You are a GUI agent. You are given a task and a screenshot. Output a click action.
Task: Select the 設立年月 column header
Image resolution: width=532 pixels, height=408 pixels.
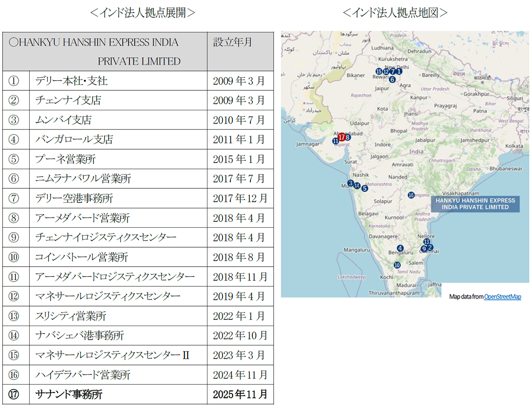pos(233,42)
